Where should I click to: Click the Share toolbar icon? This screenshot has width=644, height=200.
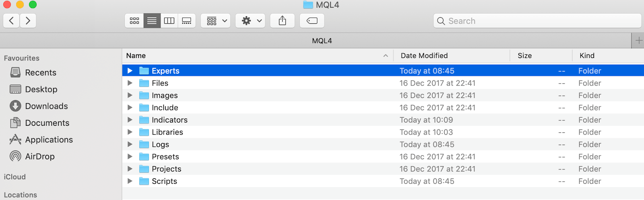point(283,21)
